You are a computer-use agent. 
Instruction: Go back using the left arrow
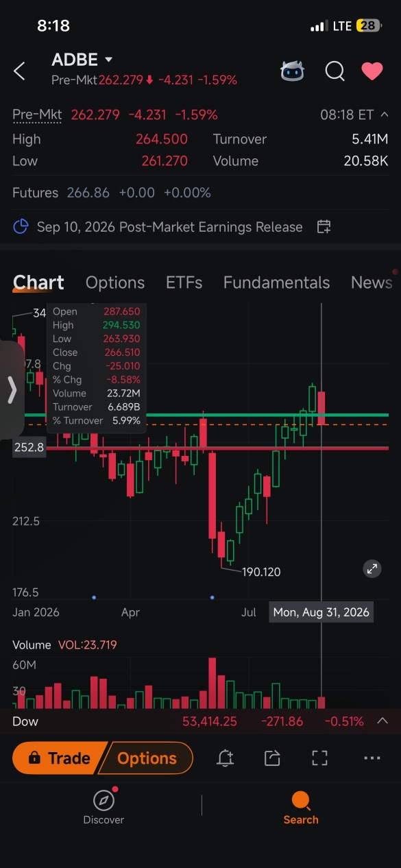pyautogui.click(x=20, y=71)
